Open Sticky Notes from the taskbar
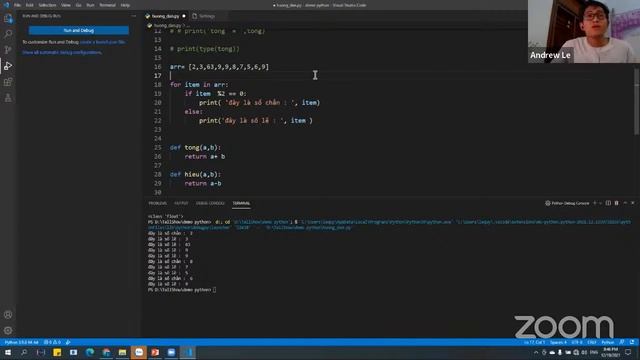This screenshot has width=640, height=360. (57, 352)
